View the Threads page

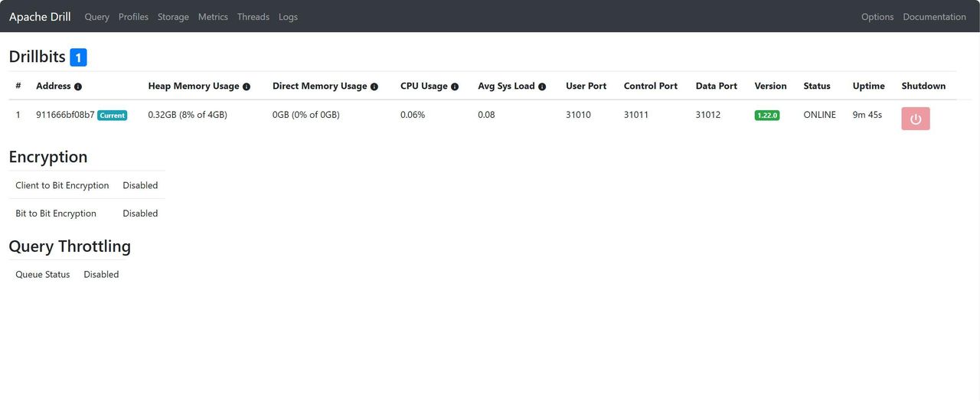253,17
